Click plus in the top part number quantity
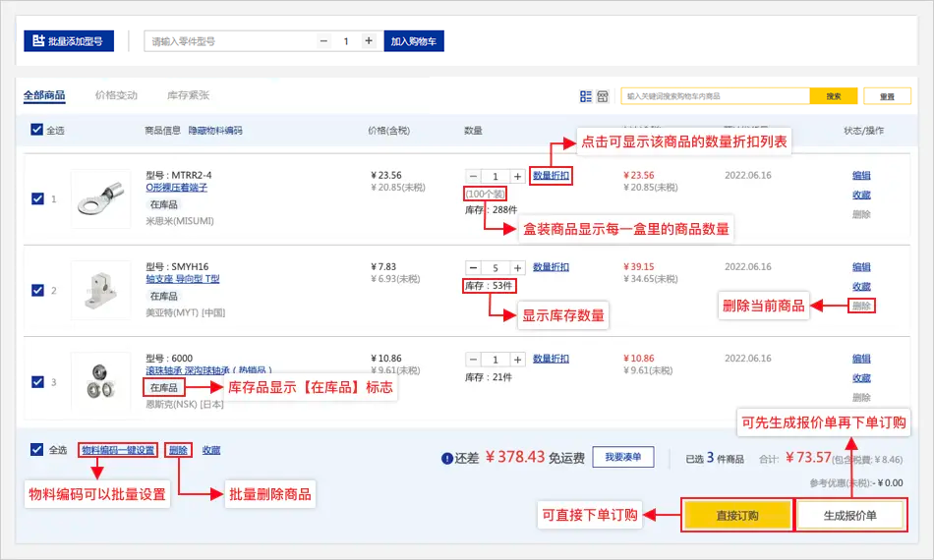 point(369,41)
